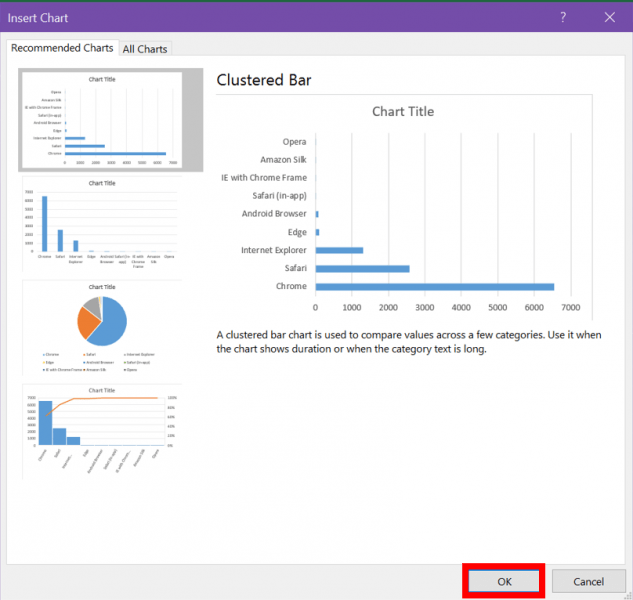This screenshot has height=600, width=633.
Task: Click the clustered bar chart description text
Action: tap(409, 342)
